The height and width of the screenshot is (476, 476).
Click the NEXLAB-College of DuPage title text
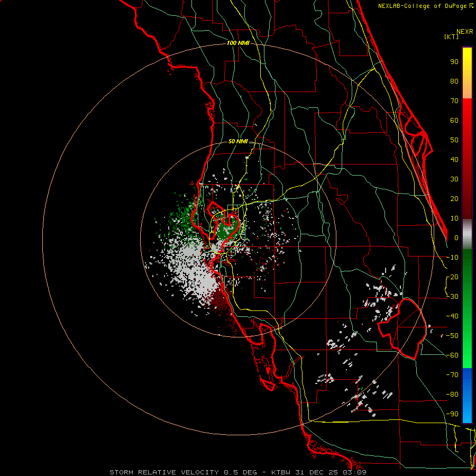coord(425,6)
